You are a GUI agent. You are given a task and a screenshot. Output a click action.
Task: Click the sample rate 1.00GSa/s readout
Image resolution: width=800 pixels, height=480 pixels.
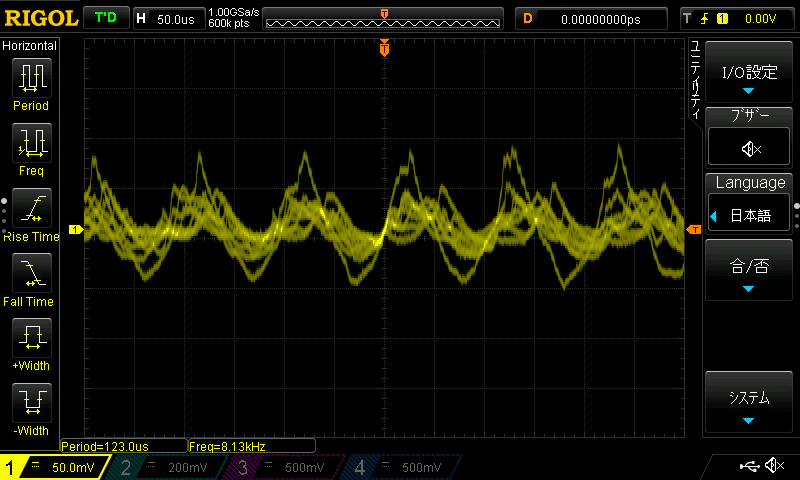[x=234, y=12]
